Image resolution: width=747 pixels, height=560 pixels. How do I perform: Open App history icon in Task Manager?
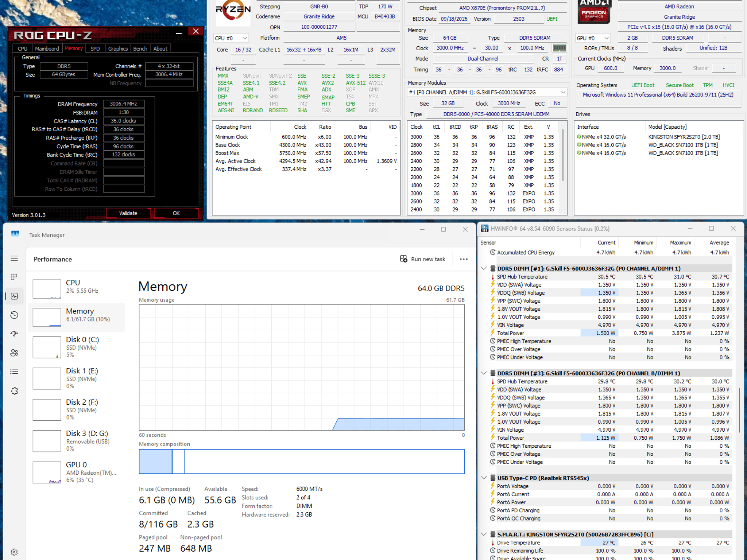pos(14,315)
